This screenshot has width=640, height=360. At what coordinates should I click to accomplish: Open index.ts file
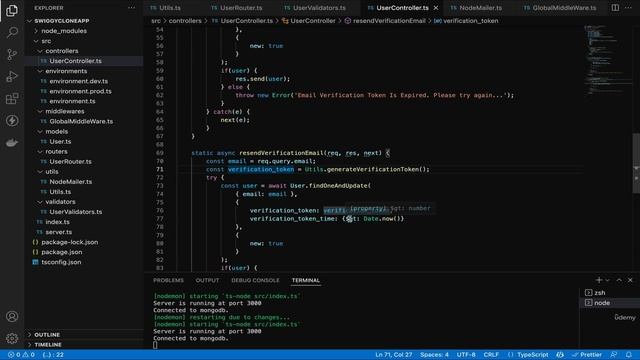coord(58,222)
